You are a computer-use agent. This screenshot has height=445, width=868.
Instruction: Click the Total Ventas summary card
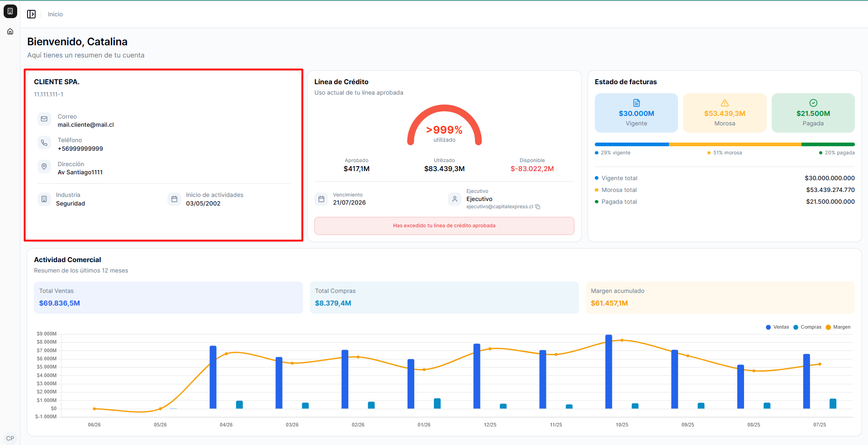[168, 297]
